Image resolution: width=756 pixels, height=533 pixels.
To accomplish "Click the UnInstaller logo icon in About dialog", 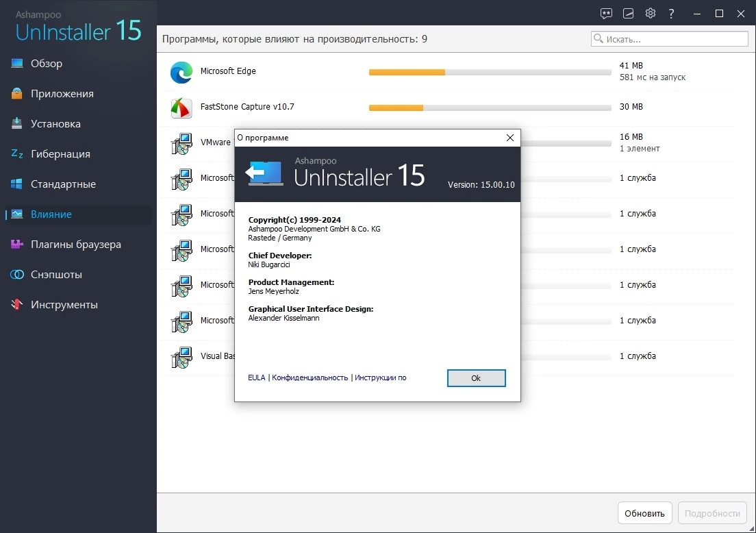I will tap(264, 173).
